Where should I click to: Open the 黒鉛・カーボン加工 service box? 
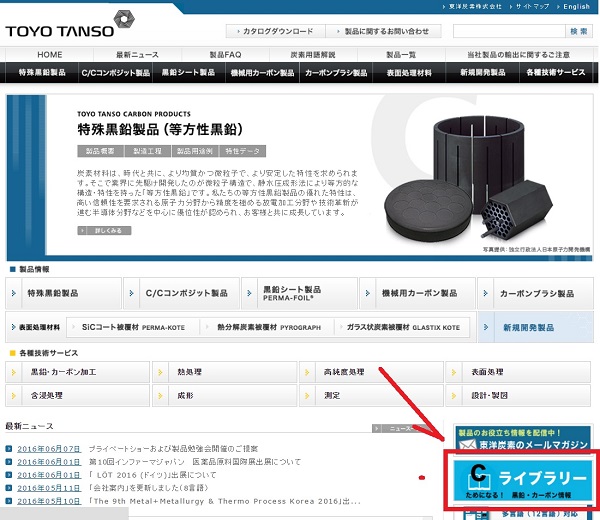78,372
